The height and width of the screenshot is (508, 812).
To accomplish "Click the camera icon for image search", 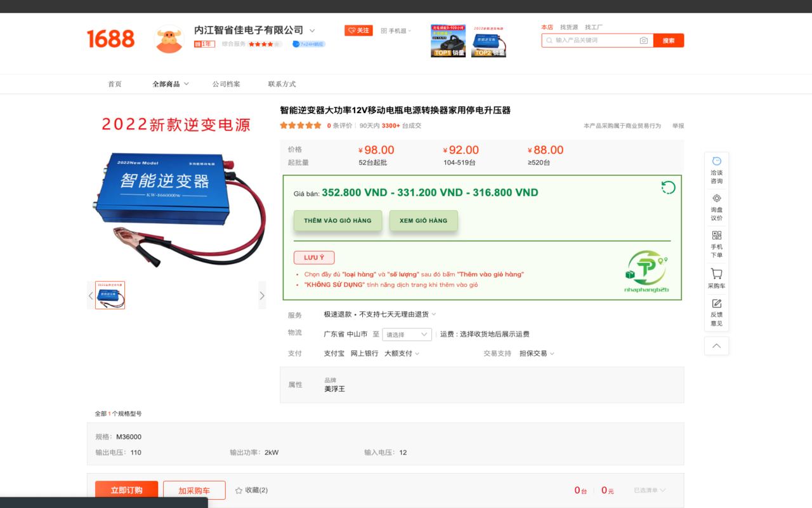I will click(644, 40).
